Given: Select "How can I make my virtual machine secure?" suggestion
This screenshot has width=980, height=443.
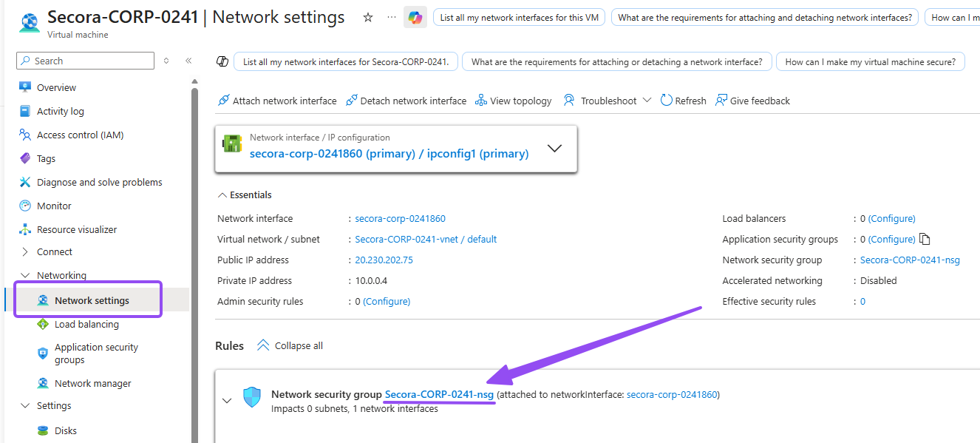Looking at the screenshot, I should pos(871,61).
